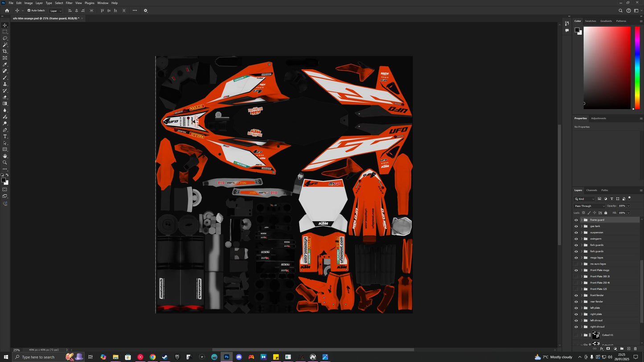Switch to the Swatches tab
Screen dimensions: 644x362
point(590,21)
